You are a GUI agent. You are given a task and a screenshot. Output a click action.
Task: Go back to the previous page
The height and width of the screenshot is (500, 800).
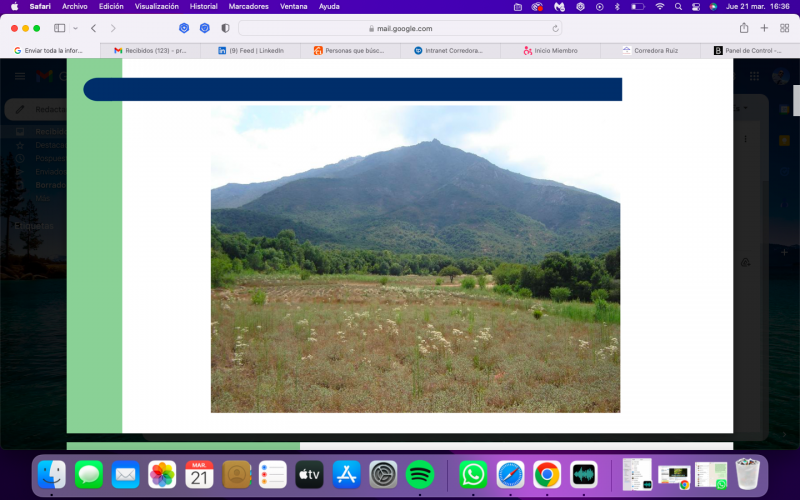[x=93, y=28]
